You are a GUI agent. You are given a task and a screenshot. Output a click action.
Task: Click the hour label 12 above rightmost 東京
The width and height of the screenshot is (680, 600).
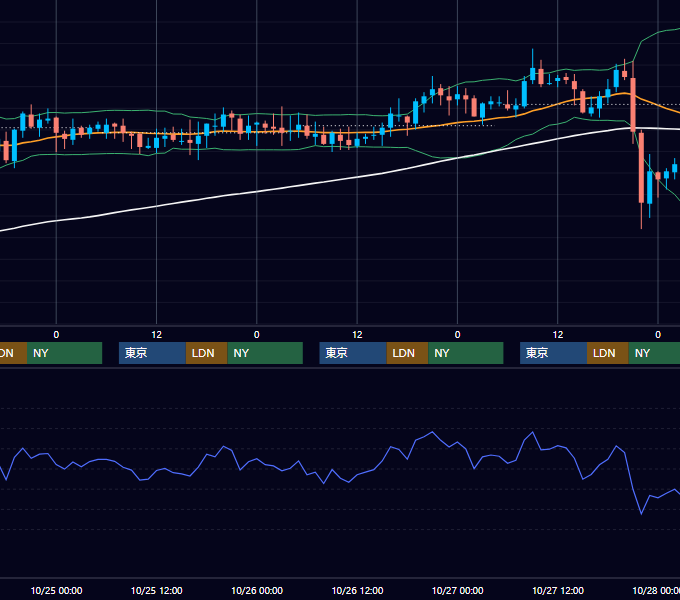(x=558, y=335)
